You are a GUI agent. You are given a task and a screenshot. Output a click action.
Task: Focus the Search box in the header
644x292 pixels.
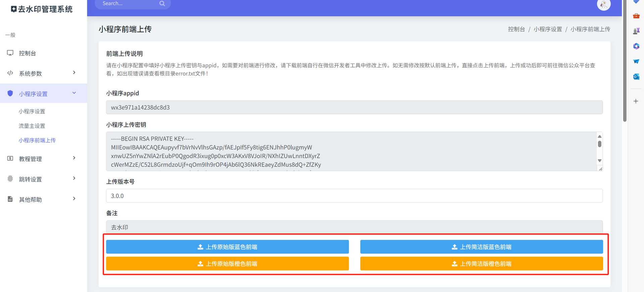point(127,4)
